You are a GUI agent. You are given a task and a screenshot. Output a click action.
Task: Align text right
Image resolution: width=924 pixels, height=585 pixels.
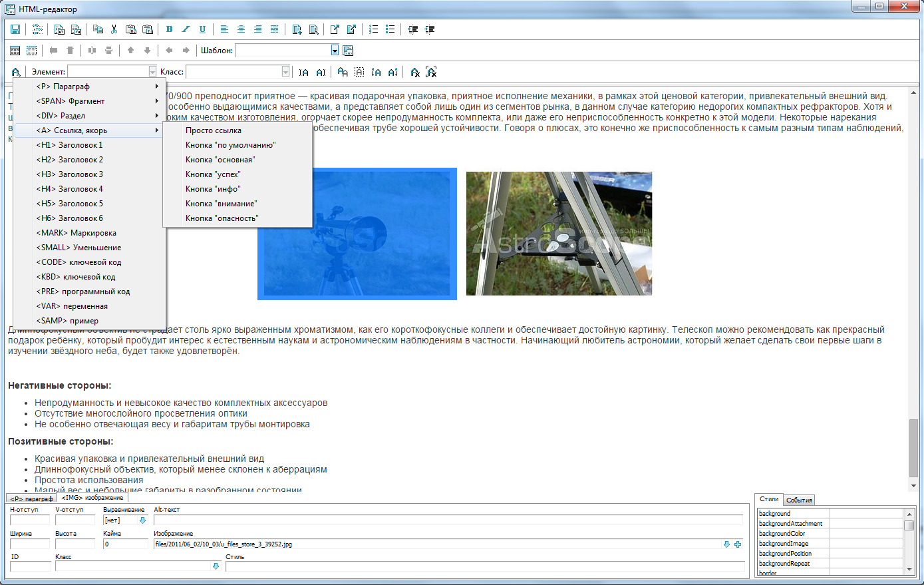[257, 29]
